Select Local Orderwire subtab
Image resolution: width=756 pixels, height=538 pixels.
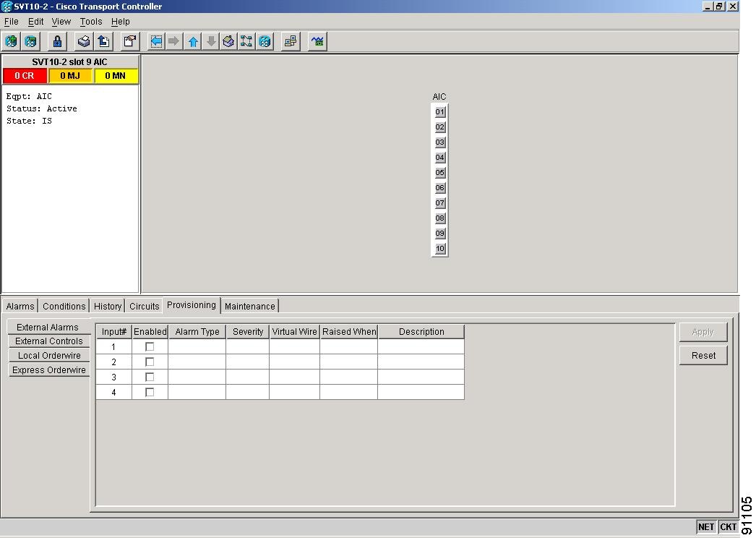pyautogui.click(x=48, y=356)
